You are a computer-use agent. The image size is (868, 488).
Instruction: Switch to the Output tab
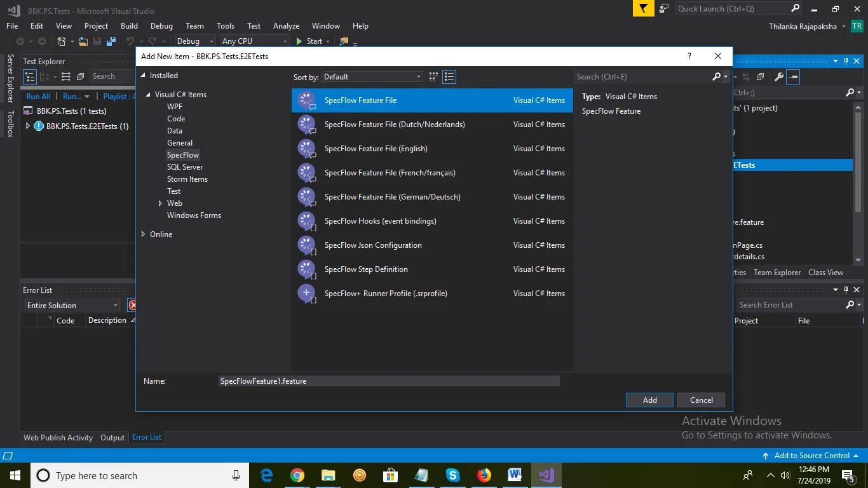[112, 438]
